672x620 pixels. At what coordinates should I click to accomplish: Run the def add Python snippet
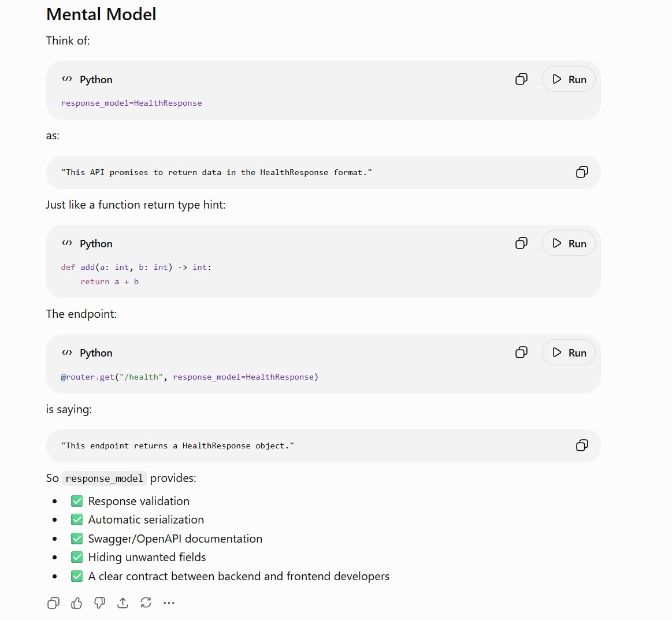[569, 243]
